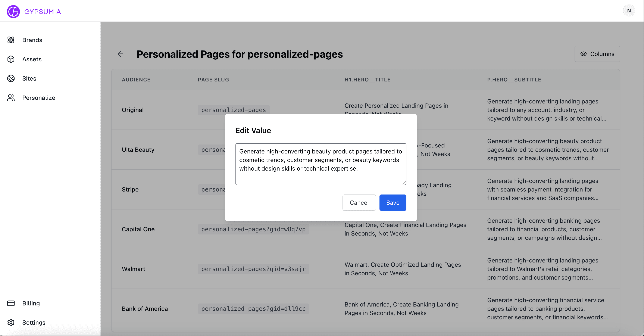The height and width of the screenshot is (336, 644).
Task: Click the personalized-pages slug in Original row
Action: (234, 110)
